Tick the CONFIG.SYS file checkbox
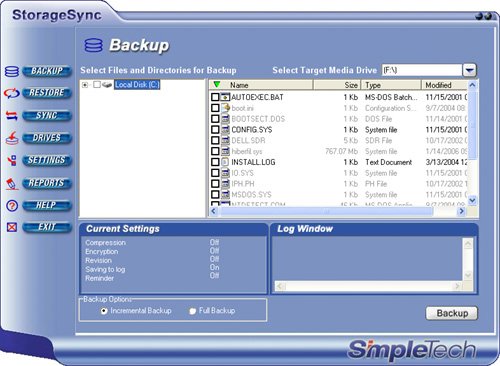This screenshot has width=500, height=366. click(215, 129)
